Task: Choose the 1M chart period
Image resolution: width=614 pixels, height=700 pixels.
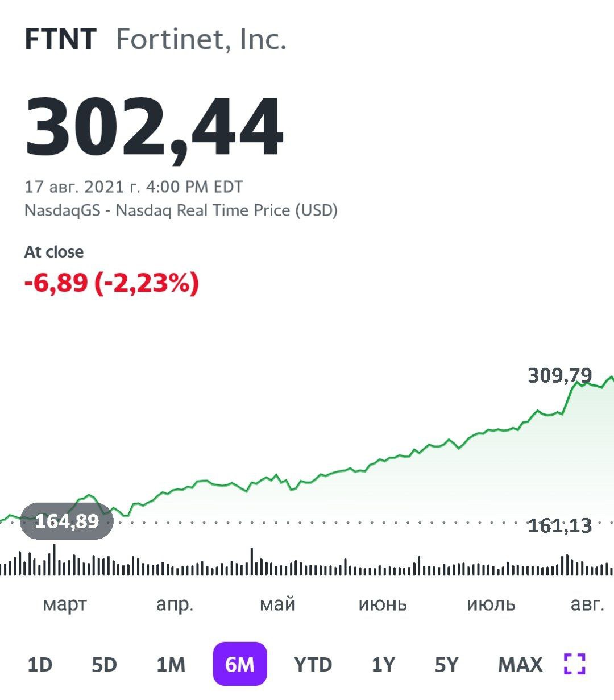Action: coord(171,664)
